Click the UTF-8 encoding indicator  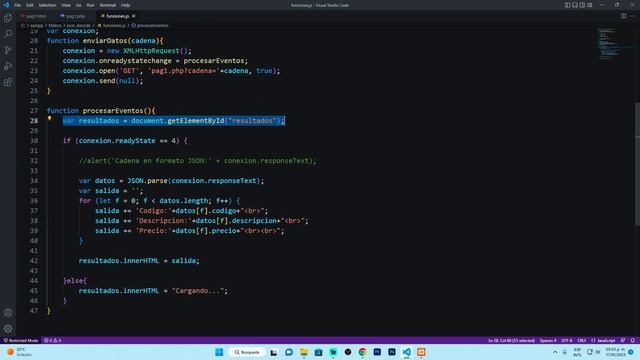(x=567, y=340)
